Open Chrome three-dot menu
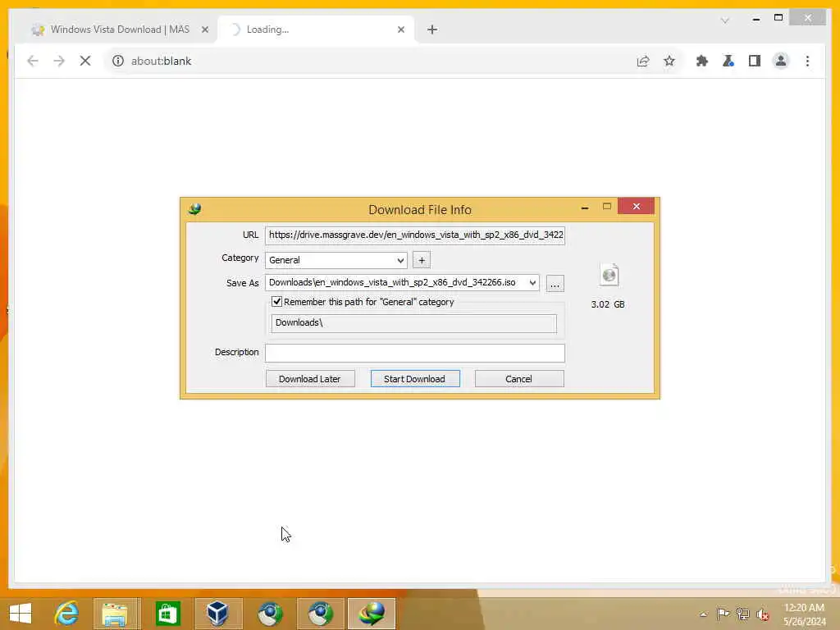Screen dimensions: 840x630 pos(807,61)
